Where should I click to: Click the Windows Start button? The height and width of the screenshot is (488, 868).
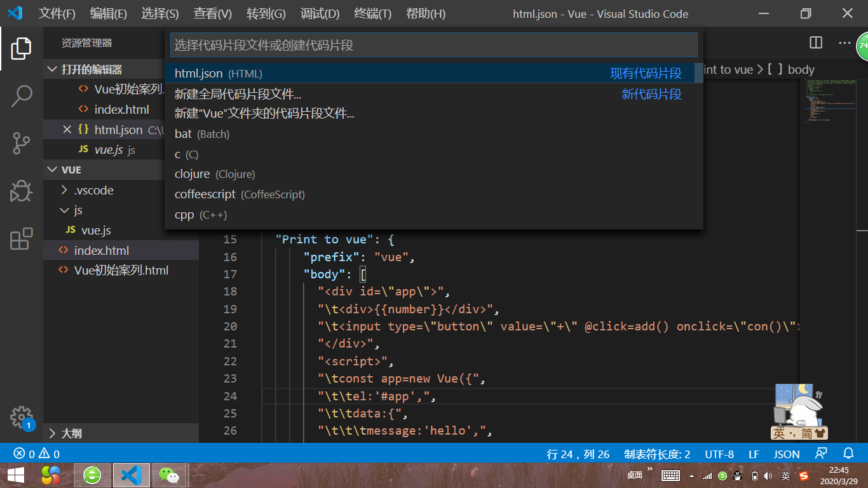coord(15,475)
